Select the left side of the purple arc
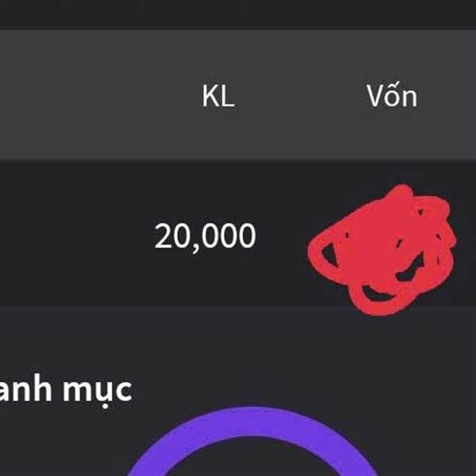This screenshot has width=476, height=476. [x=152, y=459]
